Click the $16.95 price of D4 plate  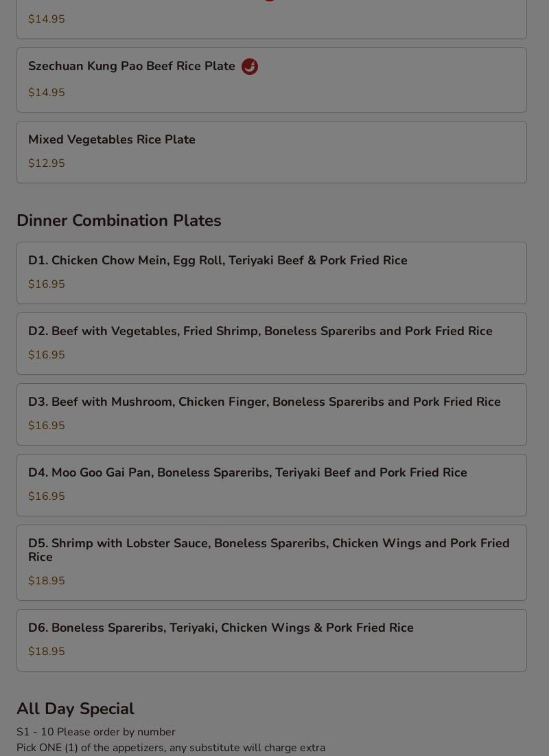(46, 496)
